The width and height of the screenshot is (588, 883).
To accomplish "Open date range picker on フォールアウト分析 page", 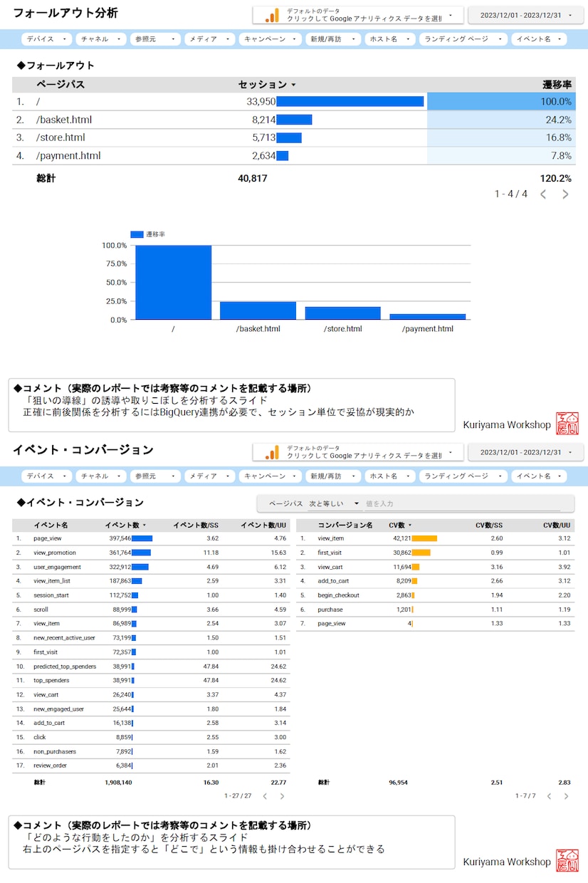I will tap(525, 15).
